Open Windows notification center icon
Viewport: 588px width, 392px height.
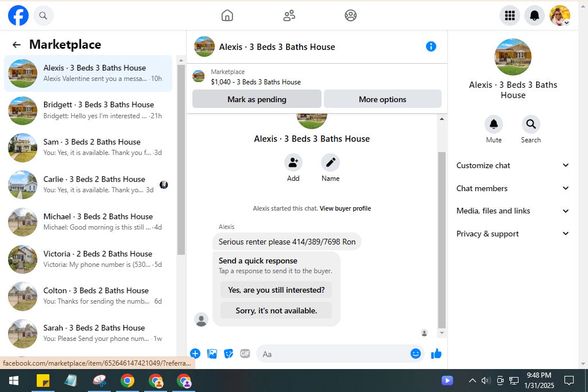click(x=569, y=381)
